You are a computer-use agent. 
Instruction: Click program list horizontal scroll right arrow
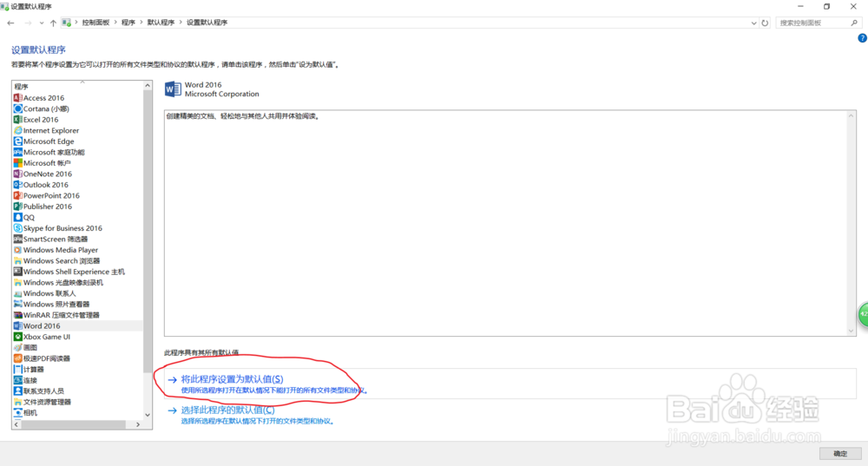coord(138,424)
